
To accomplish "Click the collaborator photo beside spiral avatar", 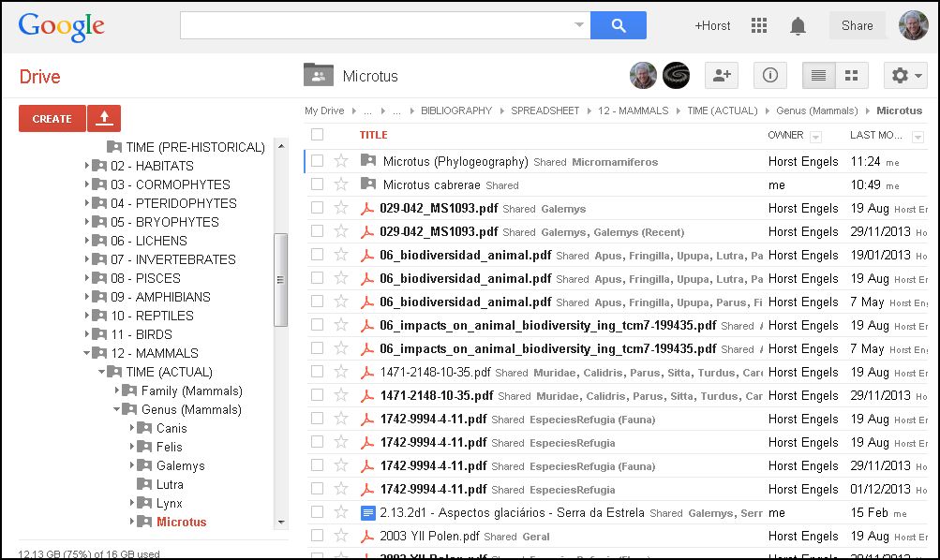I will tap(643, 76).
